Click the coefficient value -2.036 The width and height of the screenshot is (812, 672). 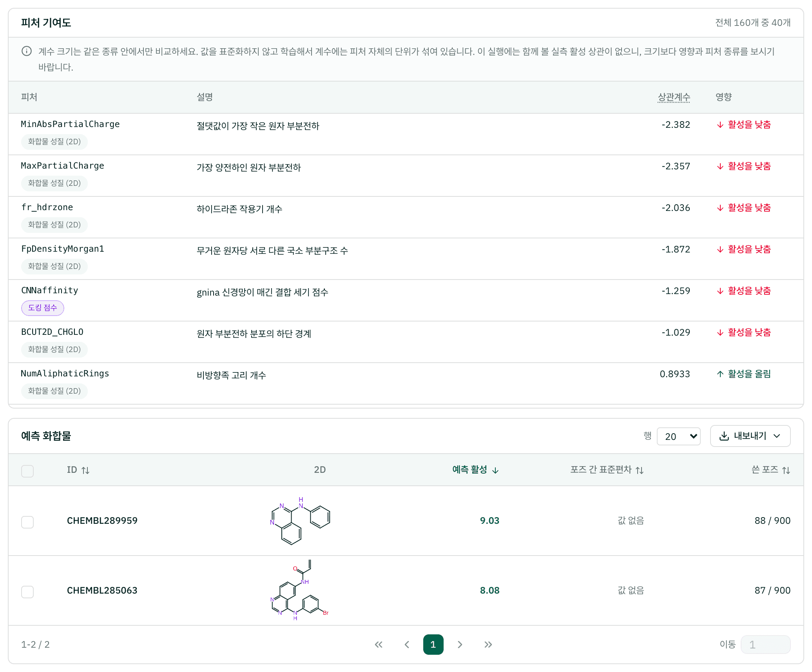tap(676, 208)
